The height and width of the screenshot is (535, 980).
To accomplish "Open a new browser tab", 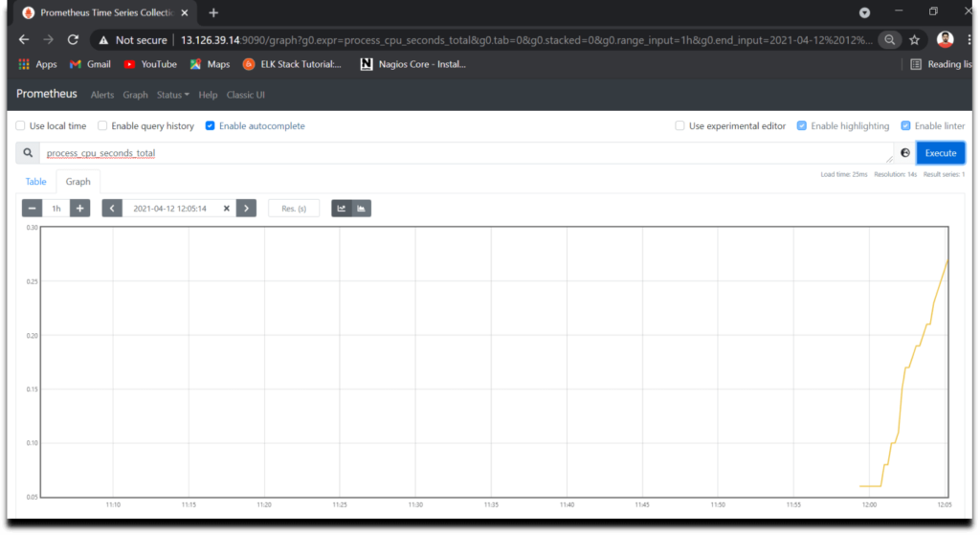I will [x=213, y=12].
